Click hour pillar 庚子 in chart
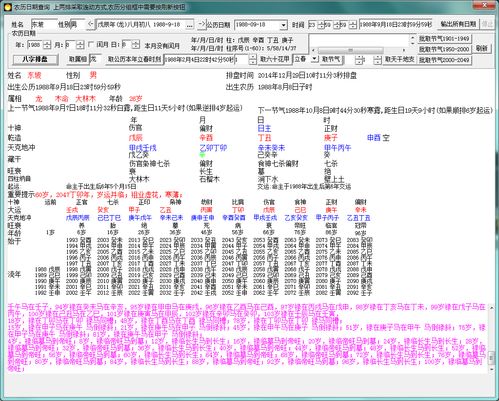The width and height of the screenshot is (499, 401). click(x=330, y=137)
